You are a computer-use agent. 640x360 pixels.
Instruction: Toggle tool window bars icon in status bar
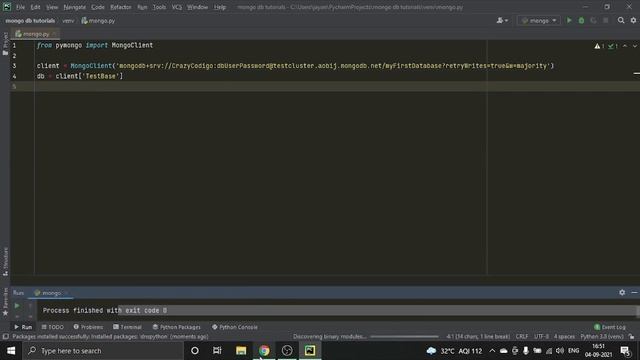(5, 337)
